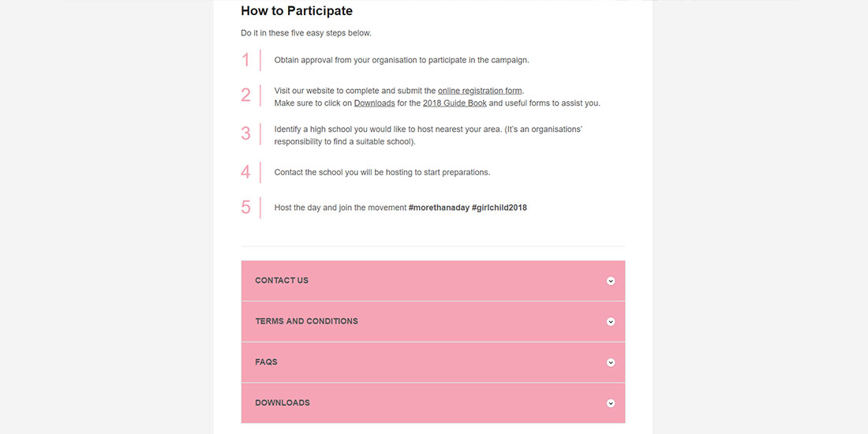Expand the TERMS AND CONDITIONS section label
This screenshot has height=434, width=868.
306,322
